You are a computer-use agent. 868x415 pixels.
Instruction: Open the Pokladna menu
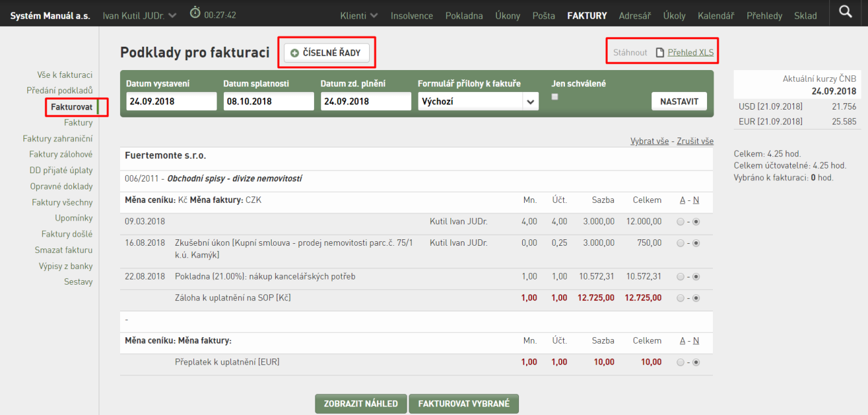pyautogui.click(x=464, y=16)
